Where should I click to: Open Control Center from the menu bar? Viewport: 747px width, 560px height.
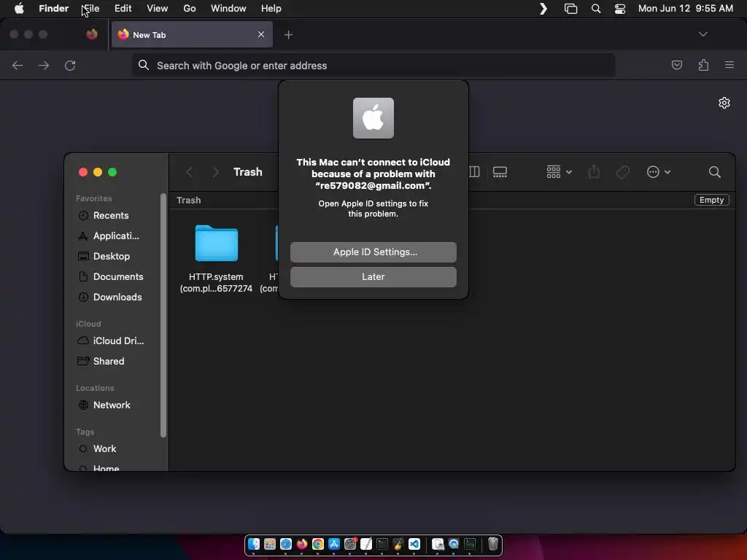[x=620, y=8]
